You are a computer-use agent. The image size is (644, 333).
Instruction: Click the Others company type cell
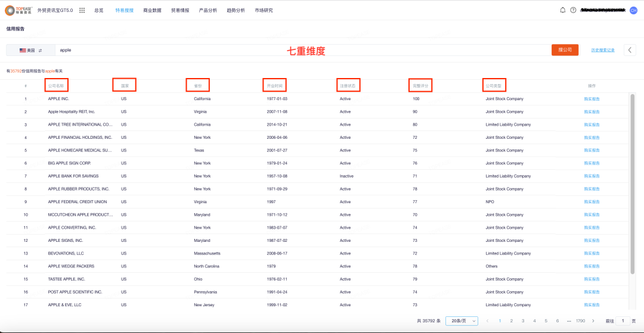(491, 266)
